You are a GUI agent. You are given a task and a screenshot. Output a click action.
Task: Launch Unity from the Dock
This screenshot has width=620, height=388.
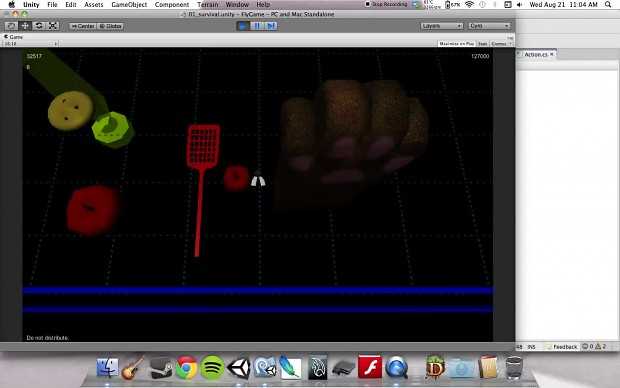[238, 367]
